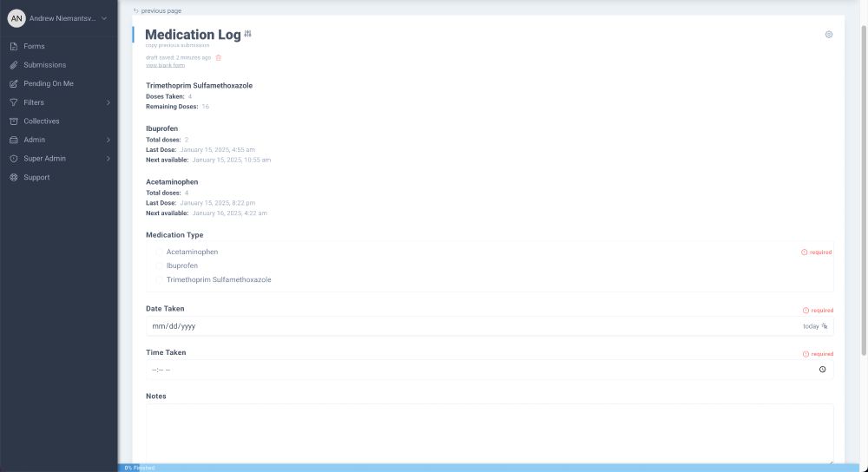Click the AN user avatar
868x472 pixels.
click(16, 18)
